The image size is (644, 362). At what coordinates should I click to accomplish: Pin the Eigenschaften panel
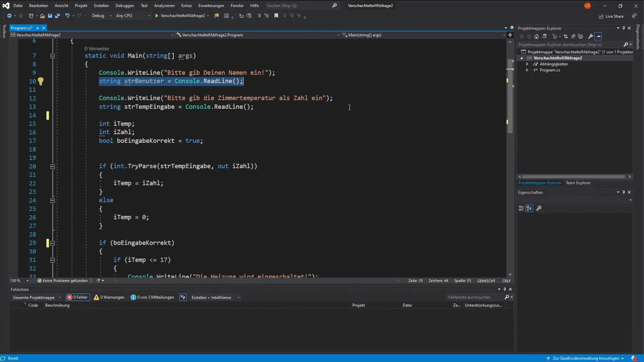[624, 192]
